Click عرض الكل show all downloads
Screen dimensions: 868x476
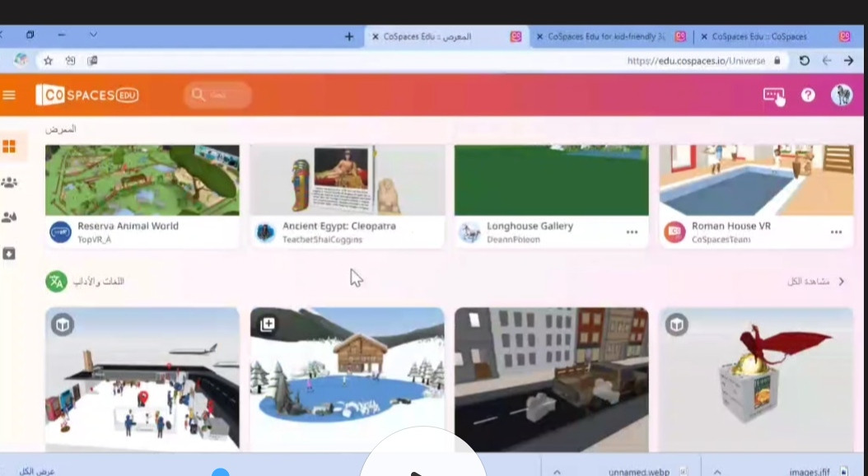pos(37,472)
